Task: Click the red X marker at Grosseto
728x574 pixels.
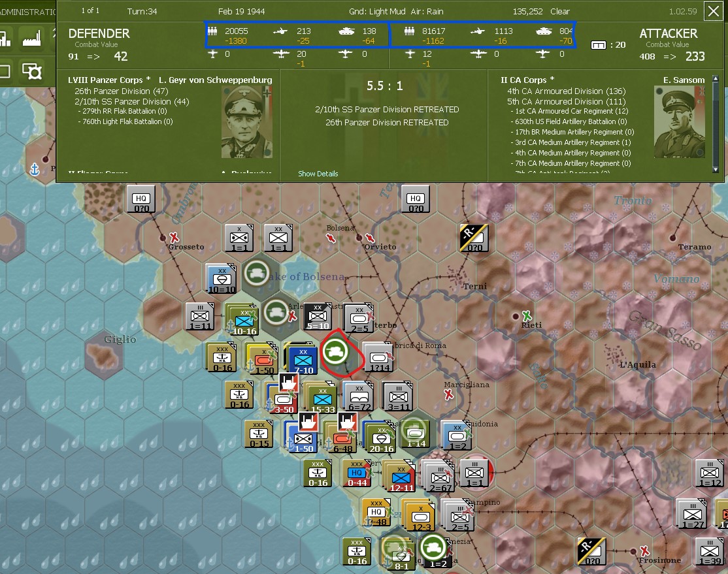Action: (174, 238)
